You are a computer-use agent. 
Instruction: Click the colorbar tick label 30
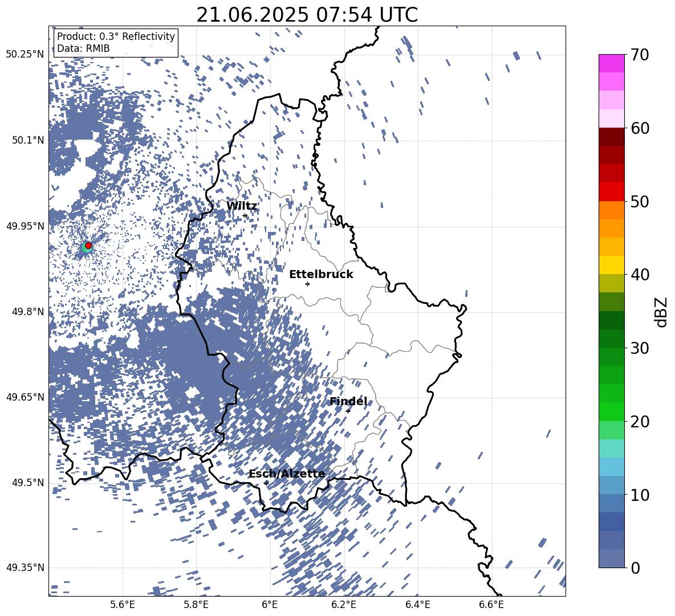tap(639, 348)
